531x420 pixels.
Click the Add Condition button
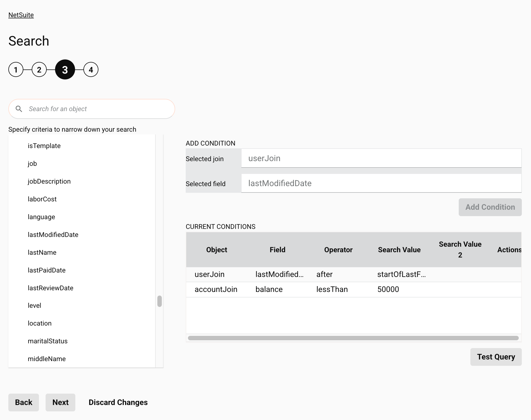(x=490, y=207)
